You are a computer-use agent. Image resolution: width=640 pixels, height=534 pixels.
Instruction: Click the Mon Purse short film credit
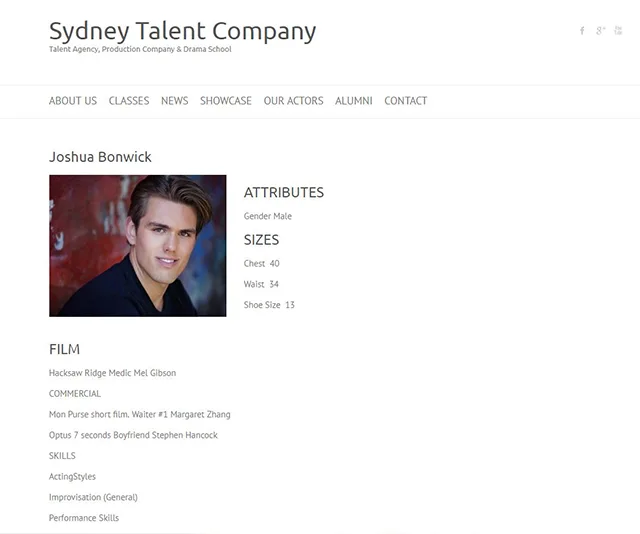tap(139, 414)
